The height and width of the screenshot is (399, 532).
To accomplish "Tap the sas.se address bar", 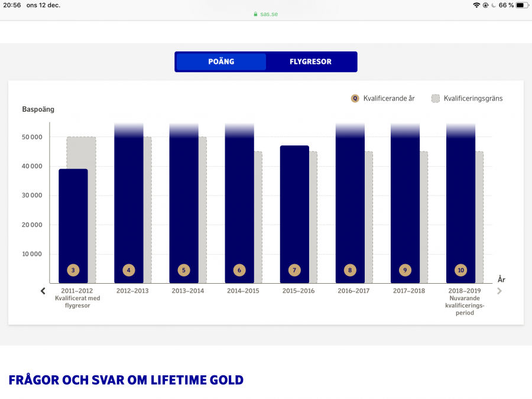I will [x=265, y=14].
